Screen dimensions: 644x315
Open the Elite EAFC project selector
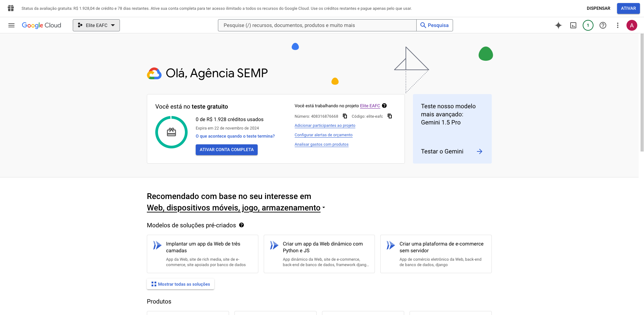tap(96, 25)
